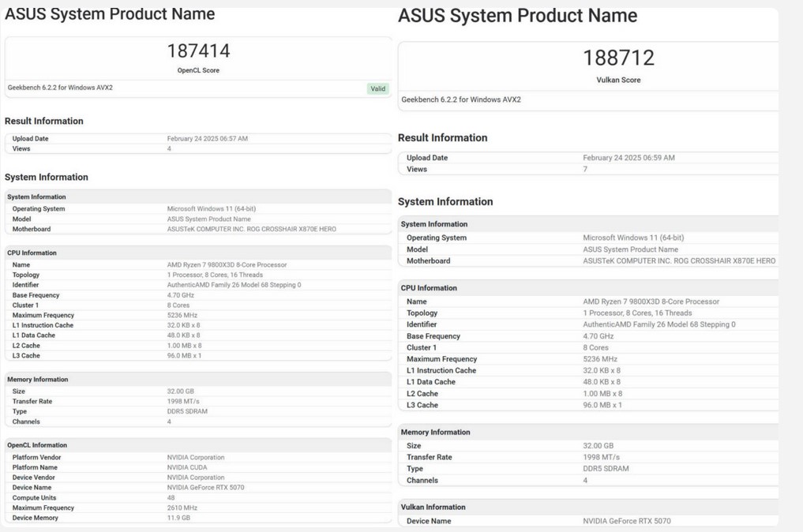This screenshot has width=803, height=532.
Task: Click the Vulkan Information section header
Action: tap(433, 507)
